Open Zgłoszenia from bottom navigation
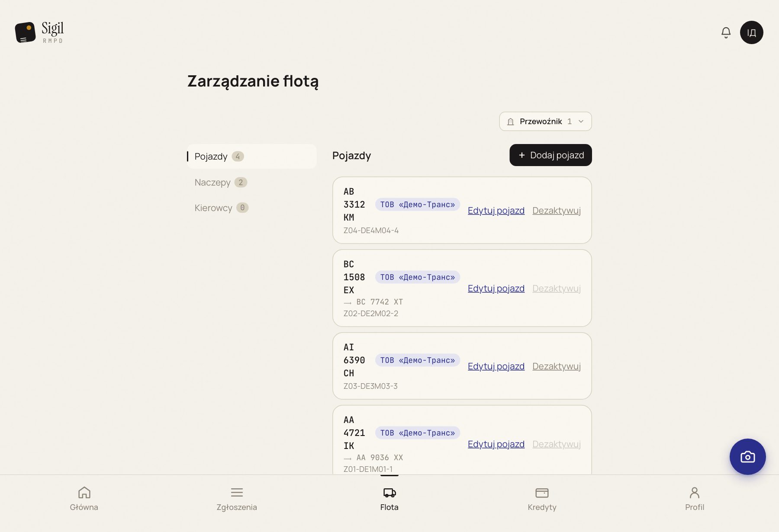779x532 pixels. pos(237,499)
